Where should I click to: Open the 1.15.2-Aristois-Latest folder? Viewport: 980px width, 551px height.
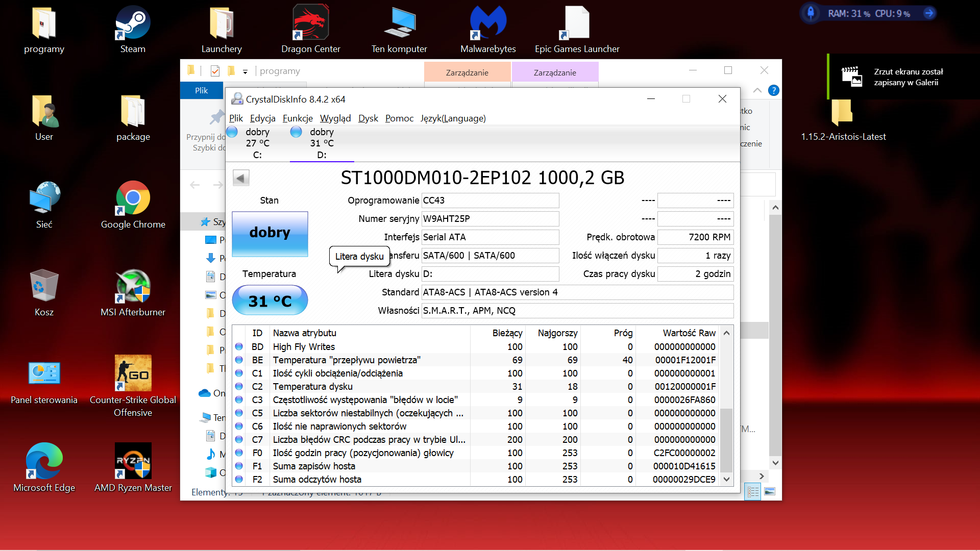[843, 120]
